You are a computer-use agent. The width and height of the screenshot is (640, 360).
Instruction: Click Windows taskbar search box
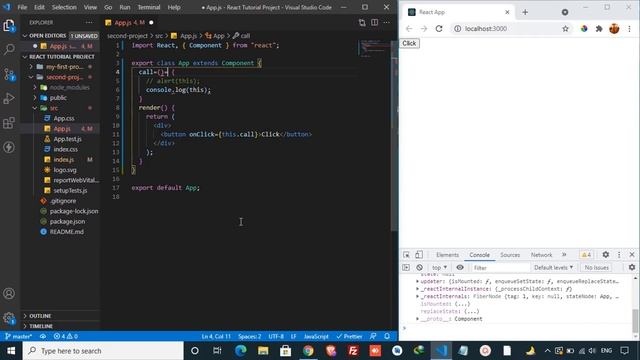[x=103, y=351]
